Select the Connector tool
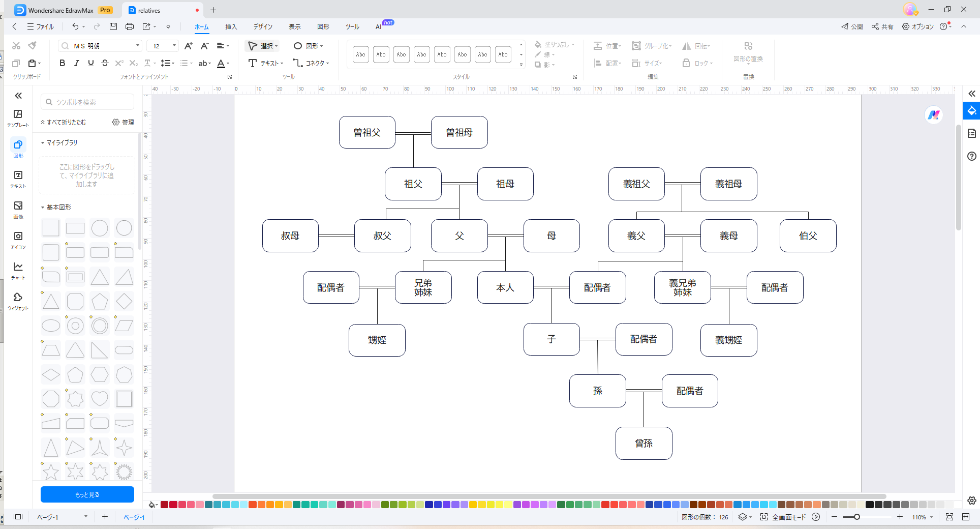980x529 pixels. (311, 63)
